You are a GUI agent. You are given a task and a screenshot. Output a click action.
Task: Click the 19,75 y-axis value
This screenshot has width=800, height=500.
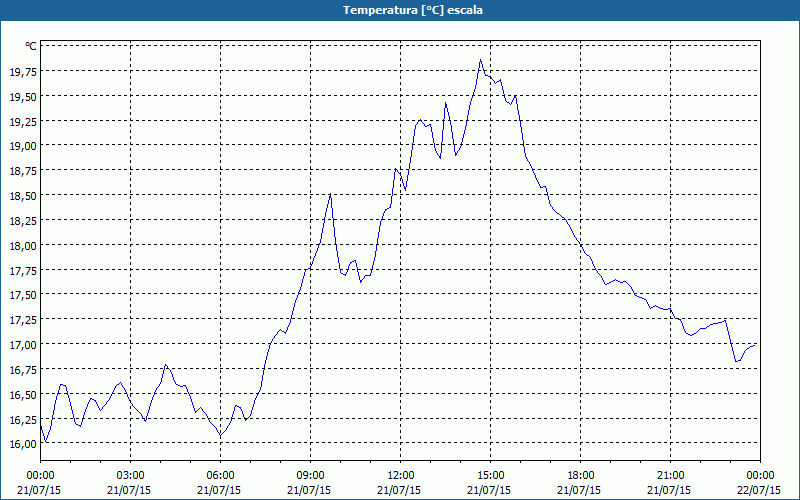(23, 71)
